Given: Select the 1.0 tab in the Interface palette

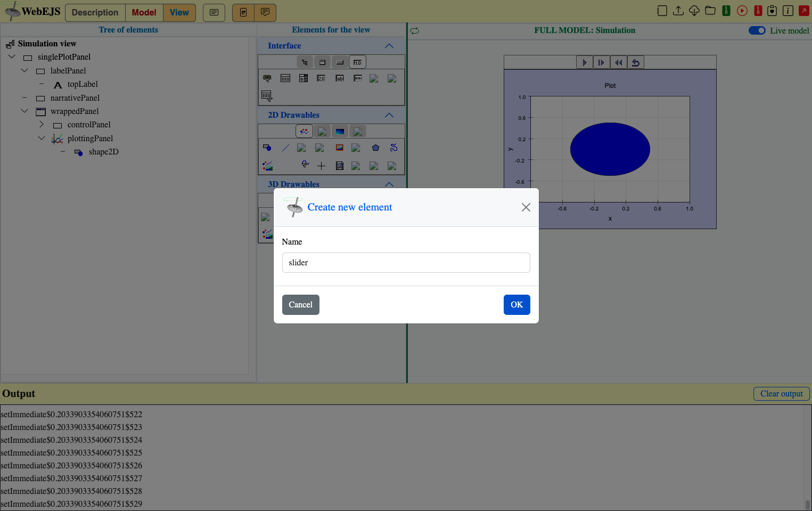Looking at the screenshot, I should point(357,62).
